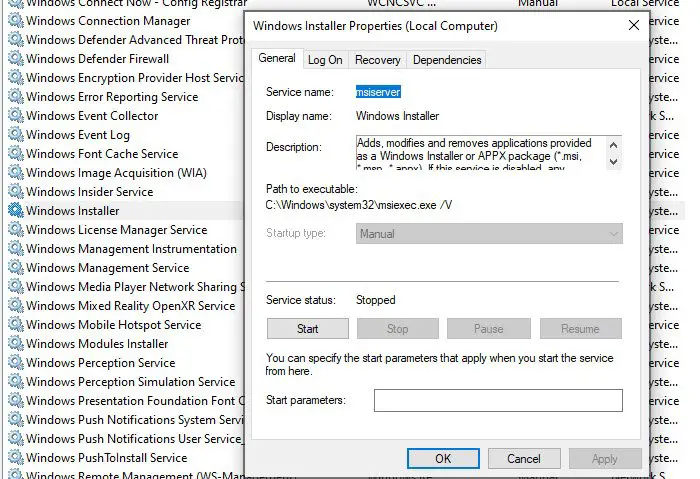Select Windows License Manager Service row text
Screen dimensions: 700x479
(117, 230)
